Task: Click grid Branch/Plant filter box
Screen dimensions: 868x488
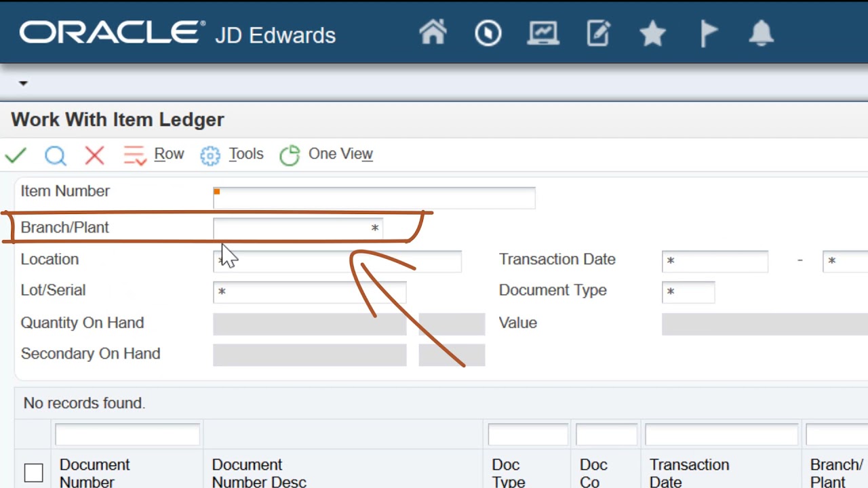Action: (837, 434)
